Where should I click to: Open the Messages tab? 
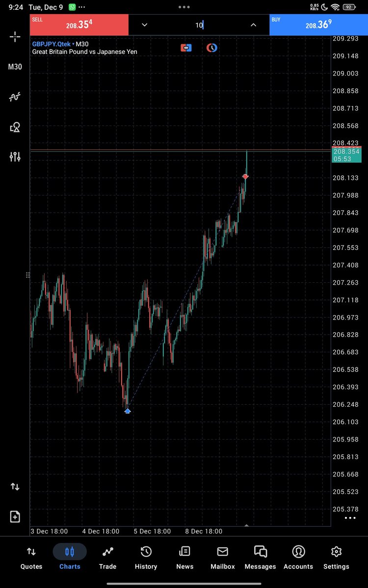coord(260,557)
